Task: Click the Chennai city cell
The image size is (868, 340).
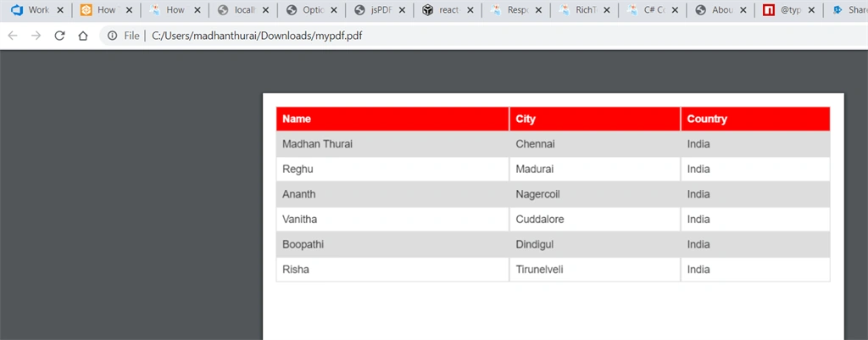Action: [x=595, y=144]
